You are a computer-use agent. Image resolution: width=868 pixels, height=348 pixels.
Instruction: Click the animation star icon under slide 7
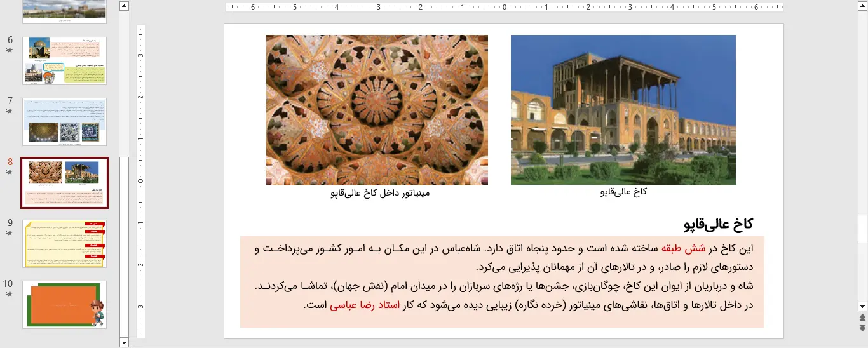(x=10, y=111)
